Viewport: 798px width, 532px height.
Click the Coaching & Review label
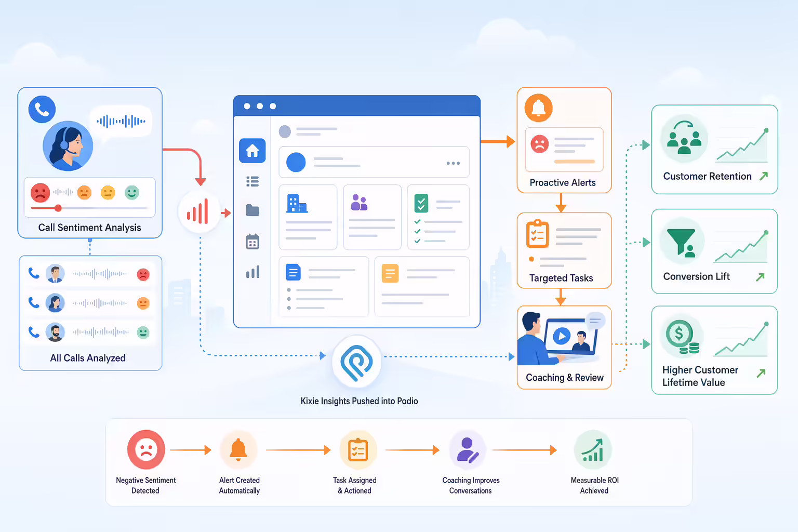point(565,378)
